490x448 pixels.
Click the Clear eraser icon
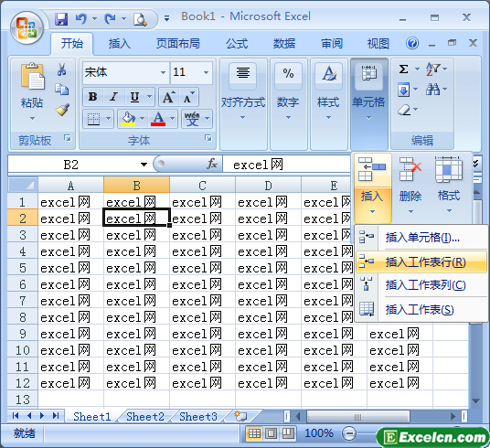tap(404, 110)
